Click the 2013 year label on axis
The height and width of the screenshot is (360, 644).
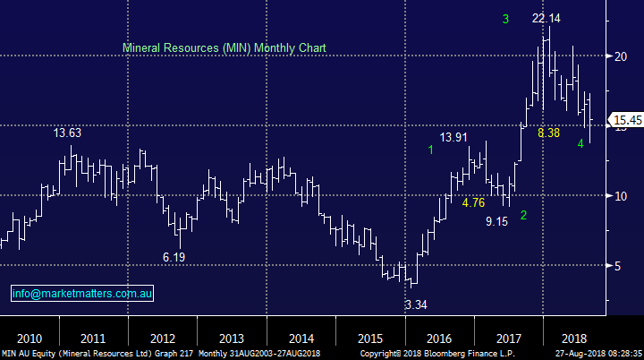click(x=232, y=339)
